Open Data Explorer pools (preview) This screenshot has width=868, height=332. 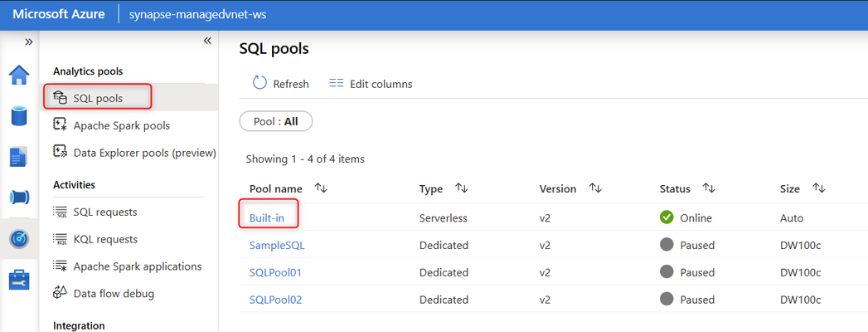[144, 153]
